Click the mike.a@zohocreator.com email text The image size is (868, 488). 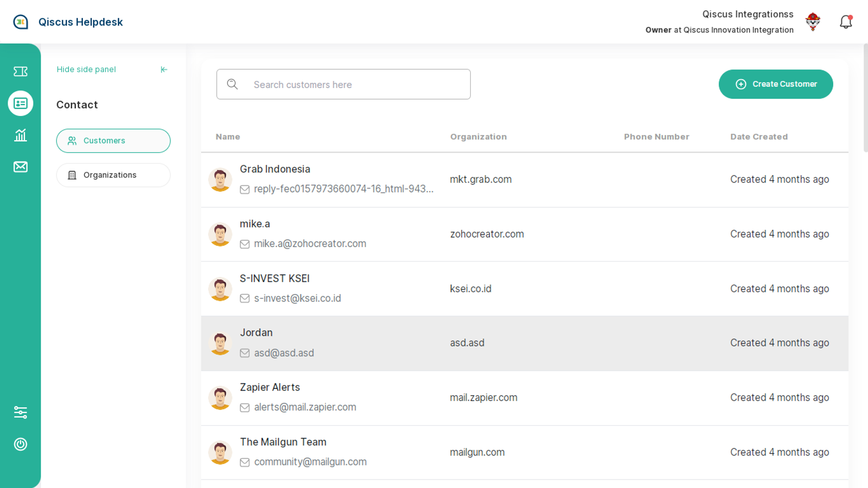coord(310,244)
